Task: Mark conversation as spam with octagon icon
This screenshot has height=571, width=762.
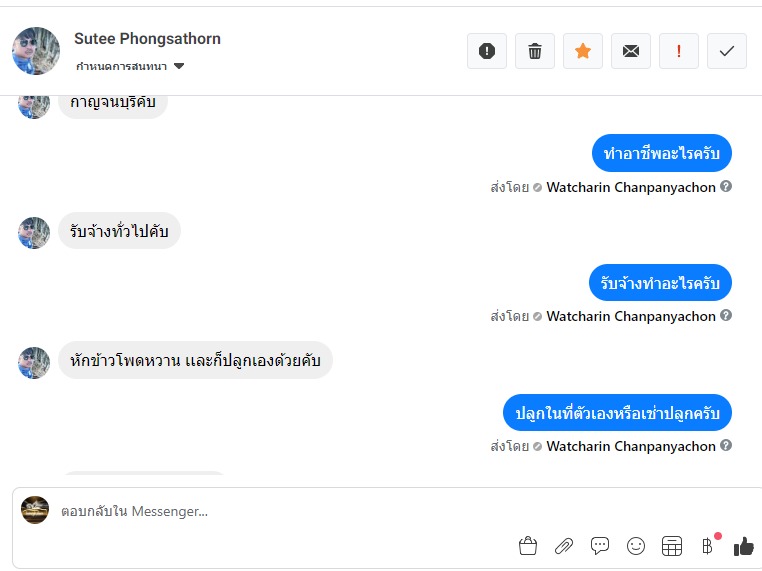Action: point(487,51)
